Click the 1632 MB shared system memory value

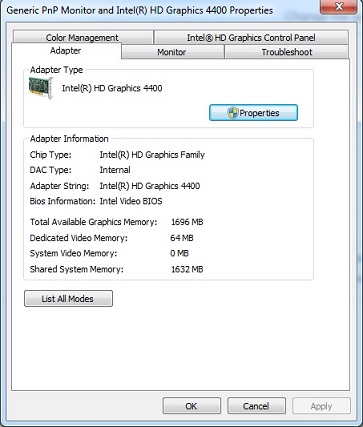(x=187, y=269)
